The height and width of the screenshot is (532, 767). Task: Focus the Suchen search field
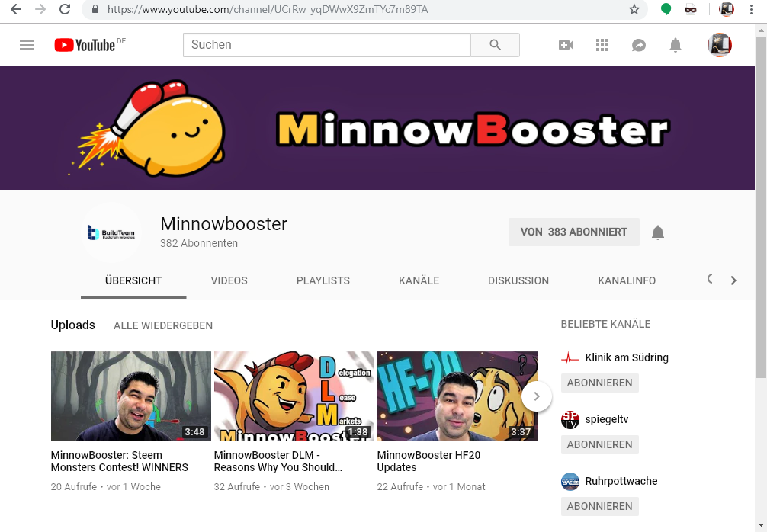click(x=327, y=45)
